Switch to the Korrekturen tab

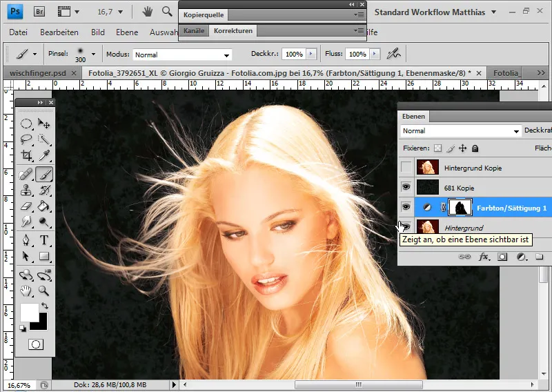click(x=233, y=30)
